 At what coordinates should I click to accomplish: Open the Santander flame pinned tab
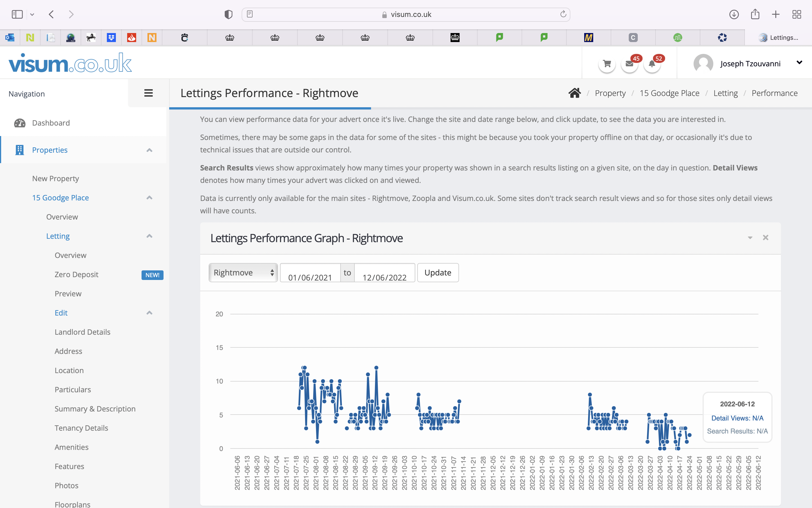coord(132,37)
